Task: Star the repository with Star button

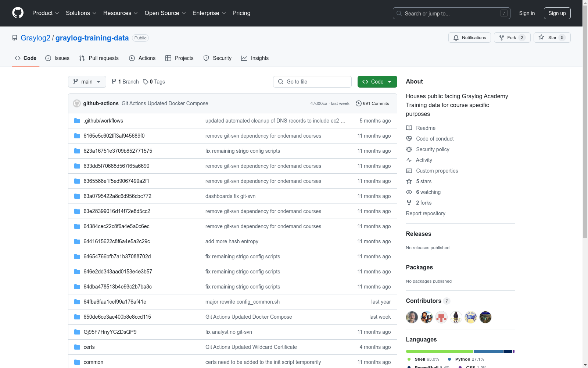Action: click(552, 38)
